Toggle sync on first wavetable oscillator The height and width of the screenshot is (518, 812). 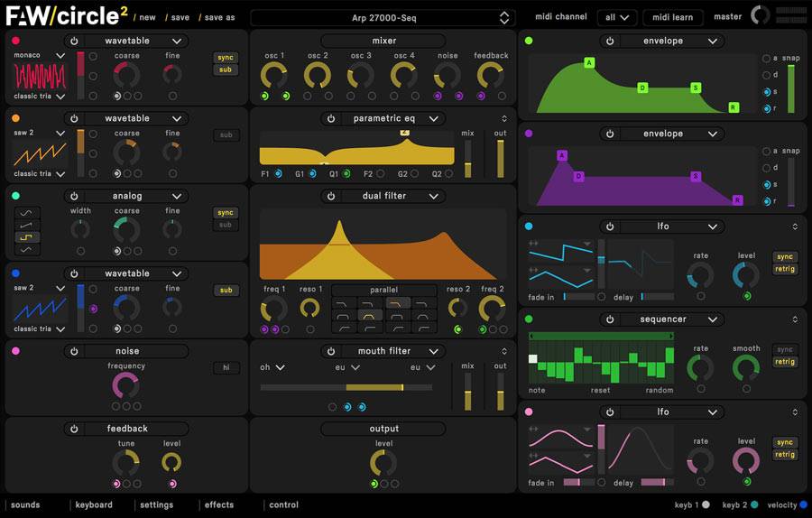(x=226, y=58)
